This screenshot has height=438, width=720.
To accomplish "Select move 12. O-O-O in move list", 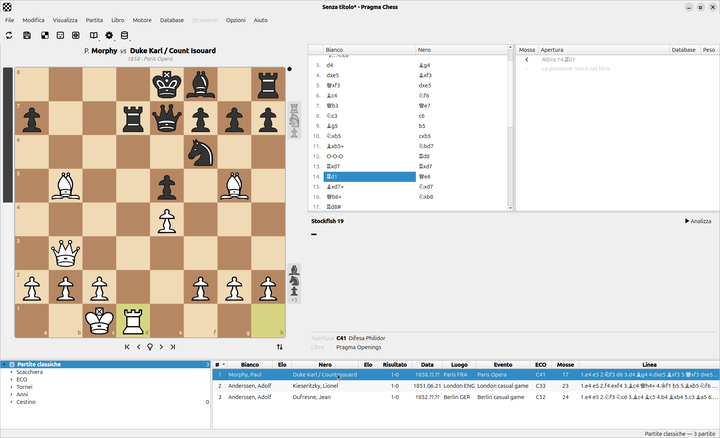I will point(370,157).
